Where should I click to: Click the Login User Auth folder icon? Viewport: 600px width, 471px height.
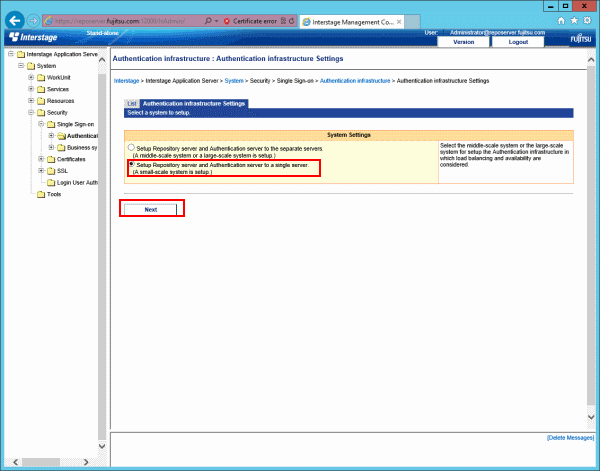coord(51,183)
